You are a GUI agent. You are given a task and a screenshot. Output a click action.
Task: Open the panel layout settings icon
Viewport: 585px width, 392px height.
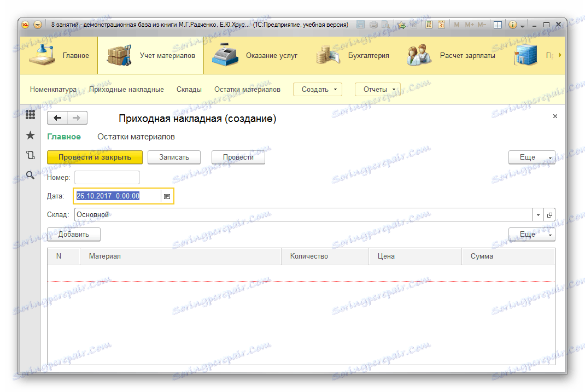pyautogui.click(x=498, y=25)
